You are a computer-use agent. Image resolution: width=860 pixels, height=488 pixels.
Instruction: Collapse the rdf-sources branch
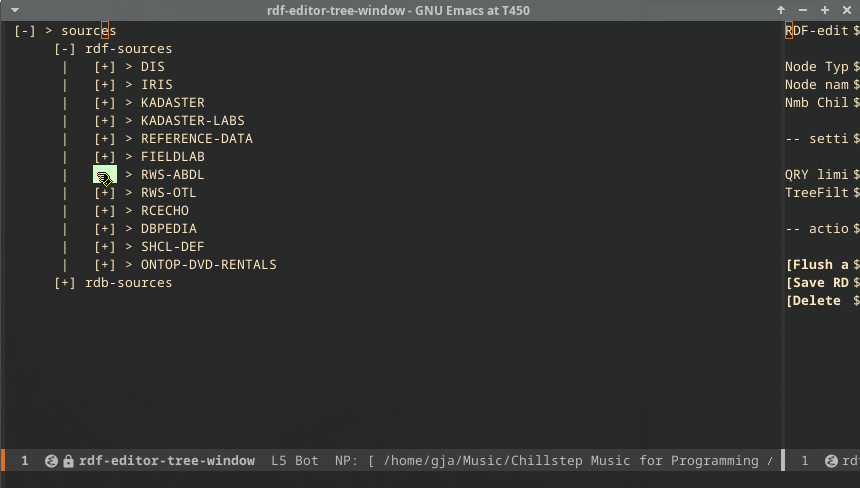click(65, 49)
